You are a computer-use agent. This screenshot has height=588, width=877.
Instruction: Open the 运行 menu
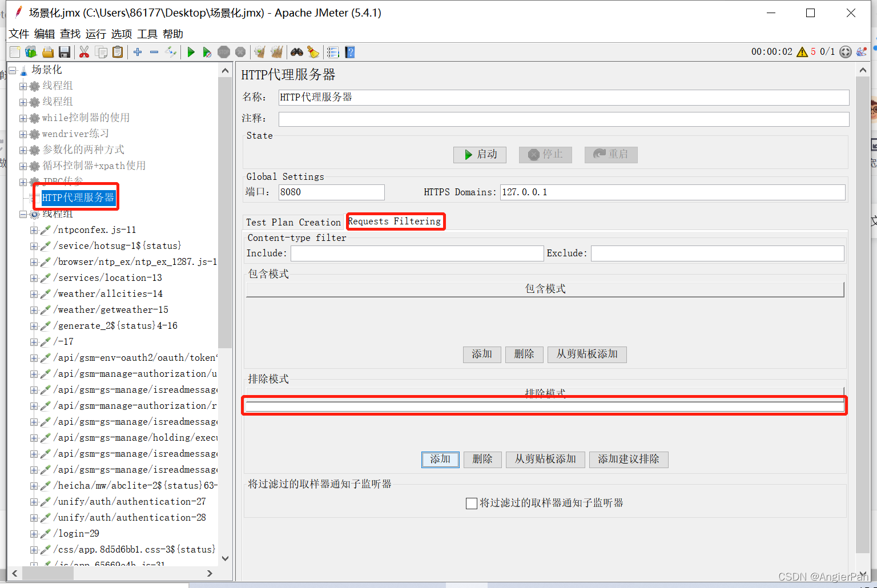96,34
